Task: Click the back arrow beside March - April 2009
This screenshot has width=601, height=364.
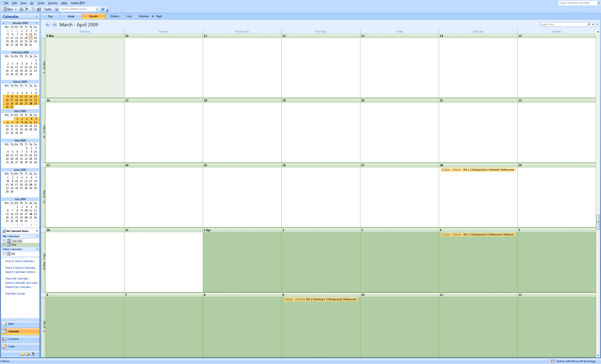Action: (48, 24)
